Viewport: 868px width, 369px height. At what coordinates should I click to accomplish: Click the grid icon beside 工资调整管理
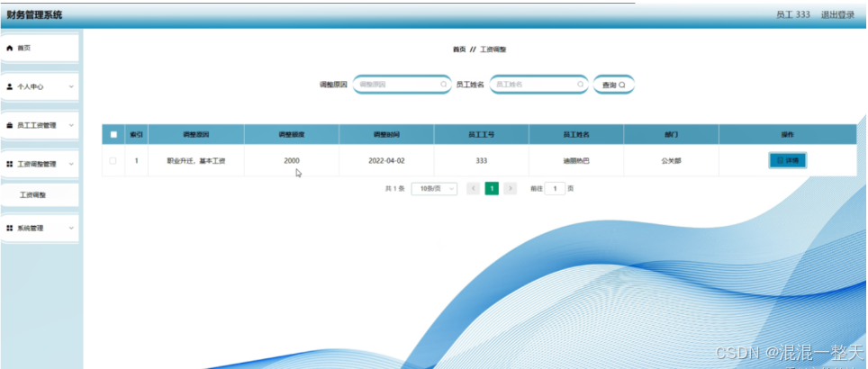(9, 165)
